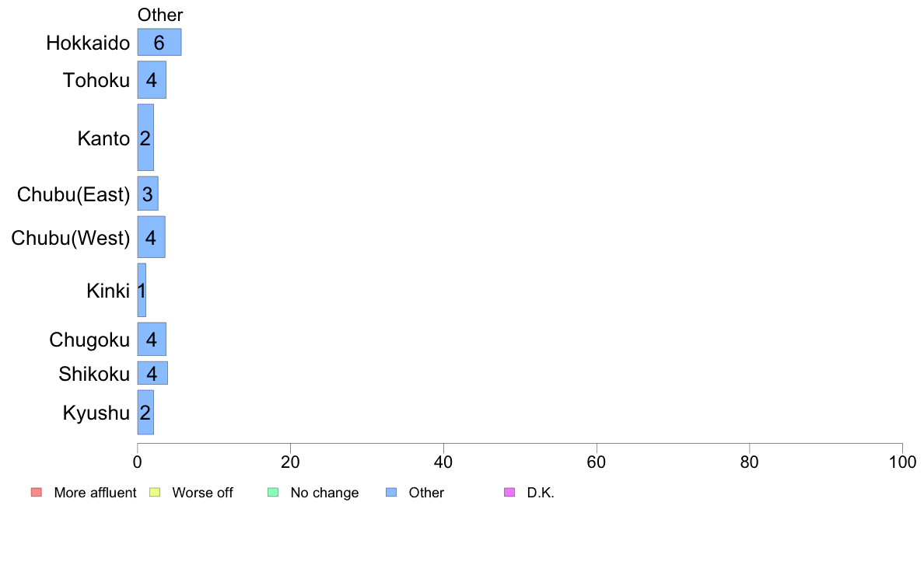The image size is (924, 572).
Task: Select the Chubu(West) bar showing 4
Action: pos(151,237)
